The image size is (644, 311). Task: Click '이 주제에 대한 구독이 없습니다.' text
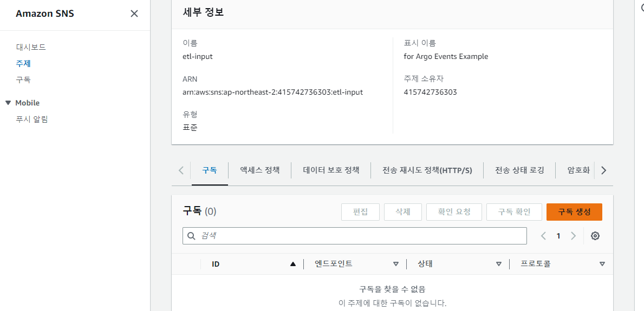pyautogui.click(x=392, y=303)
